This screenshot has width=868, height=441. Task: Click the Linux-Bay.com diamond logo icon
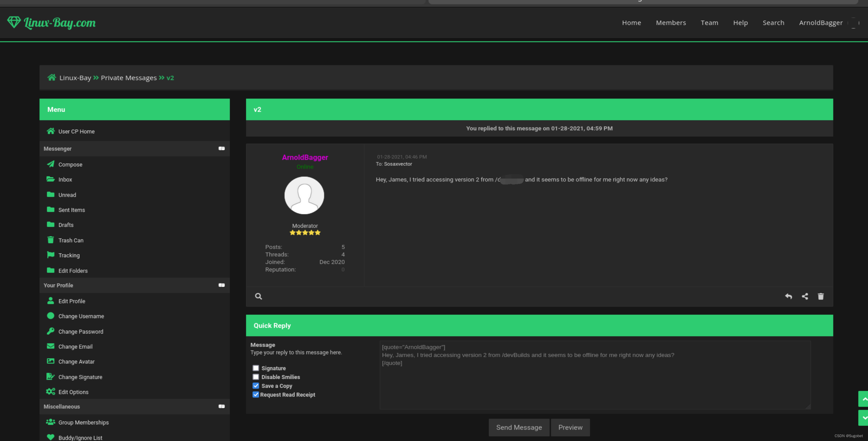point(14,22)
